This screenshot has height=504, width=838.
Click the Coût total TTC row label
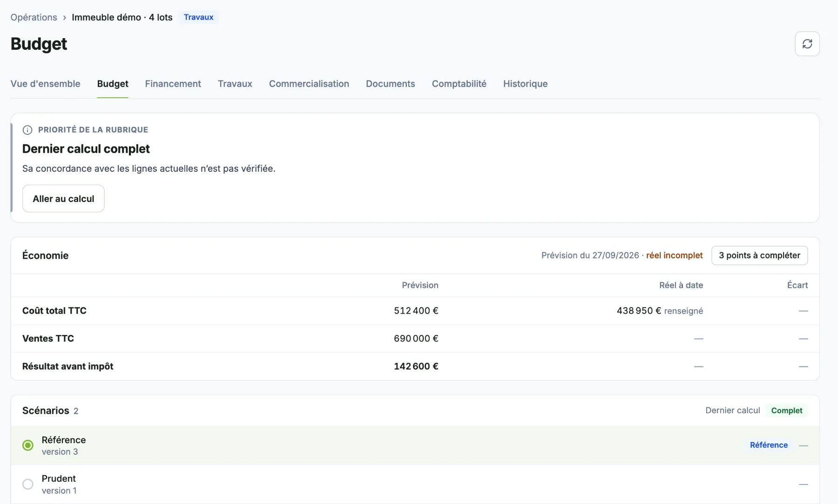click(54, 310)
